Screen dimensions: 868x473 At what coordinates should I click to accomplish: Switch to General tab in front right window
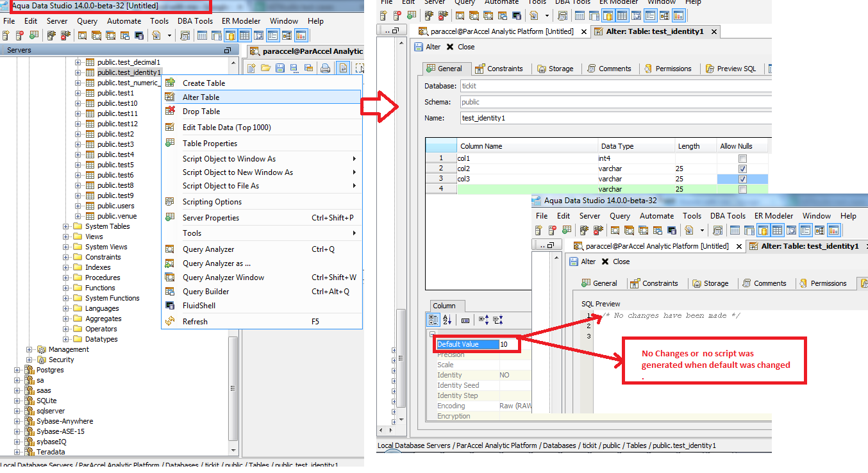point(599,283)
